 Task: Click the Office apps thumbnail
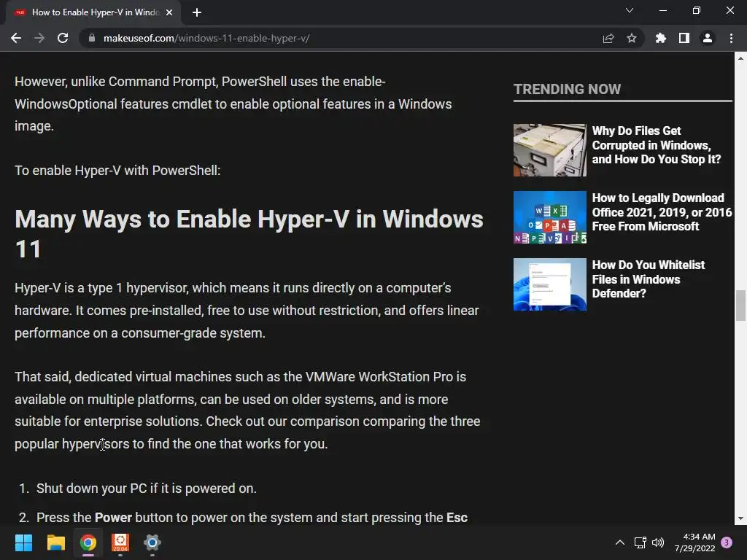click(550, 217)
